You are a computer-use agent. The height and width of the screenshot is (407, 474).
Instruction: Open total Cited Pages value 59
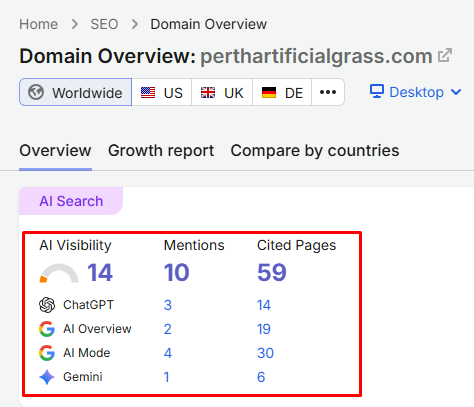[x=272, y=272]
